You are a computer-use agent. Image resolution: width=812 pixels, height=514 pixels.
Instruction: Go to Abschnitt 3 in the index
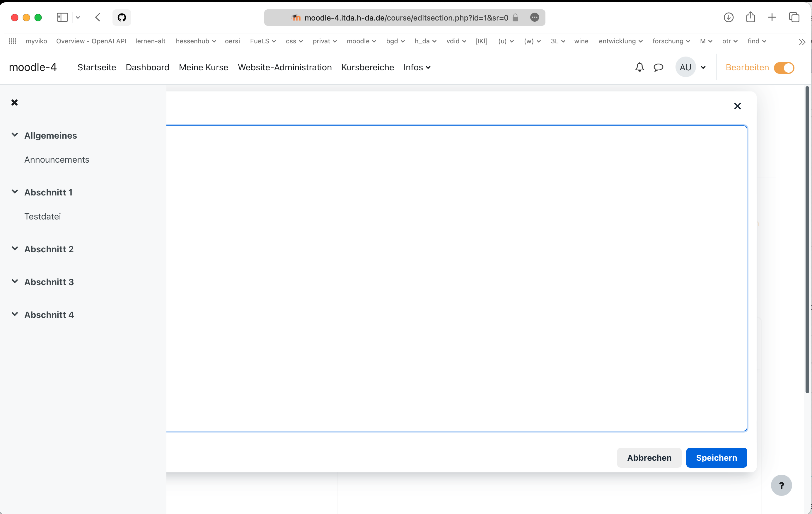[49, 282]
